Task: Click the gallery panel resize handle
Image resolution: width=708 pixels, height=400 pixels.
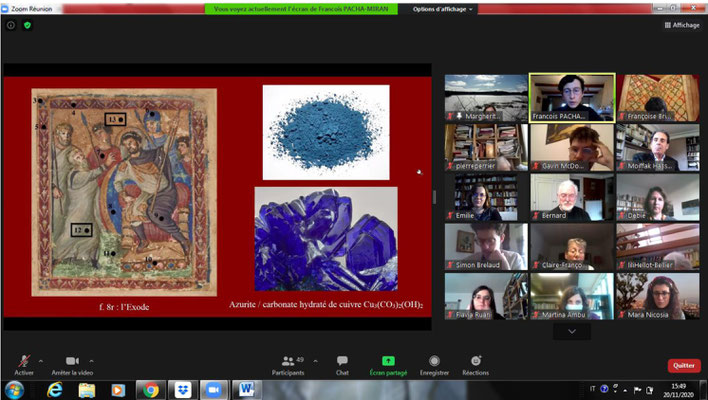Action: (x=434, y=197)
